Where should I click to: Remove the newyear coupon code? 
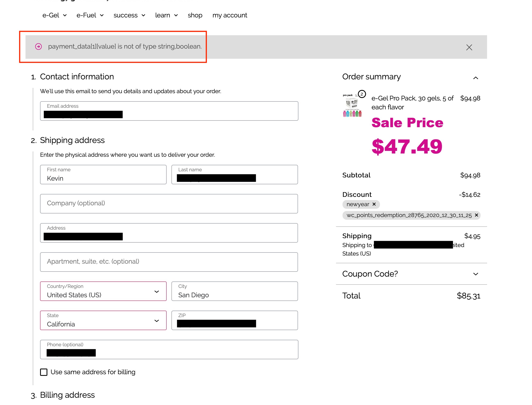point(374,205)
